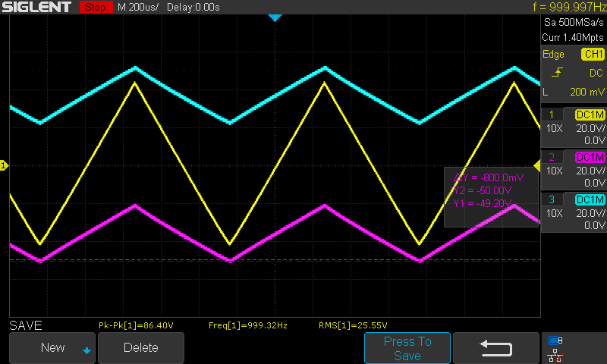Viewport: 607px width, 364px height.
Task: Click the Sa 500MSa/s sample rate text
Action: pos(574,23)
